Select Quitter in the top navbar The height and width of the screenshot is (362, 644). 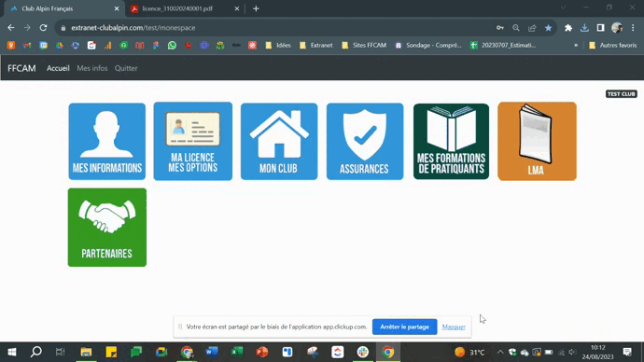pyautogui.click(x=126, y=68)
